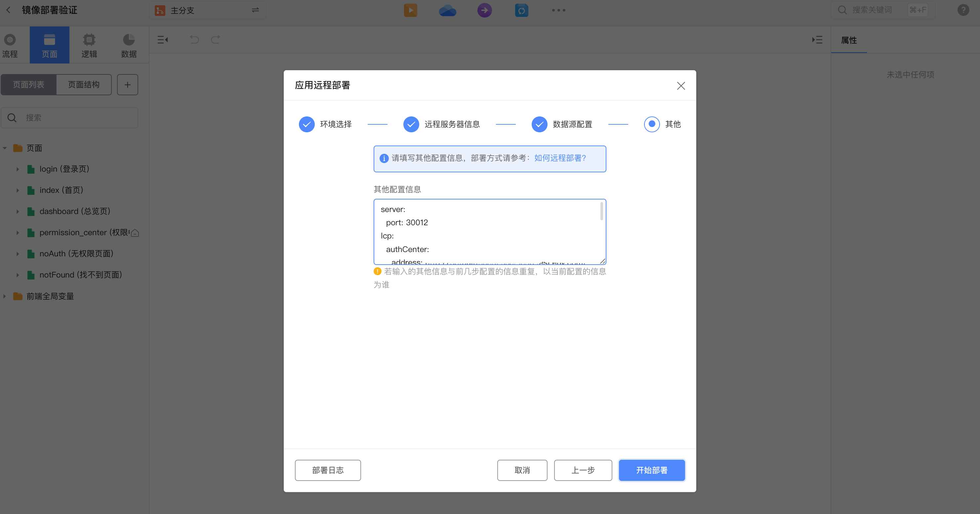This screenshot has width=980, height=514.
Task: Click the orange play preview icon
Action: coord(411,10)
